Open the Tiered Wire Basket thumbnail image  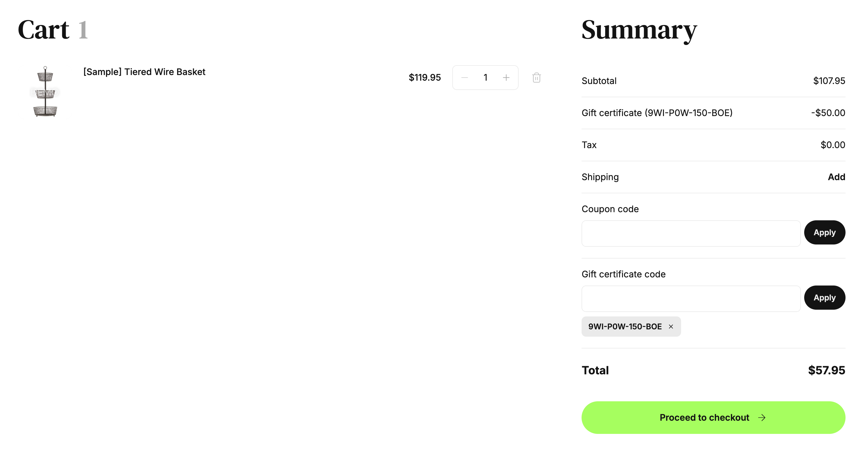click(46, 92)
